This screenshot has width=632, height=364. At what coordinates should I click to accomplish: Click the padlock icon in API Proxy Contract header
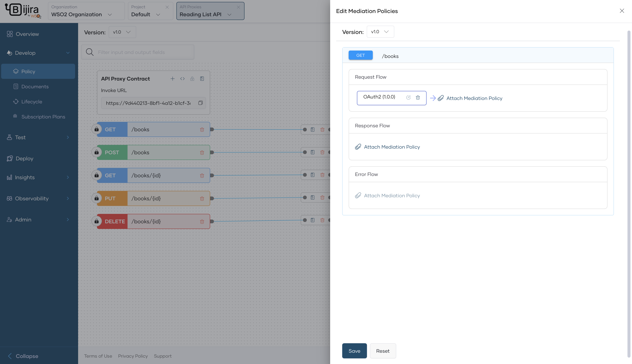point(192,79)
